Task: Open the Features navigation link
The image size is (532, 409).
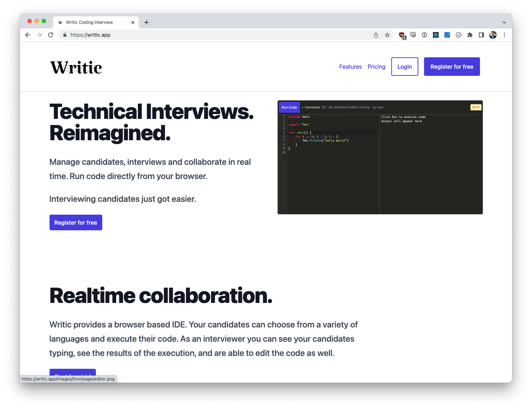Action: [x=350, y=67]
